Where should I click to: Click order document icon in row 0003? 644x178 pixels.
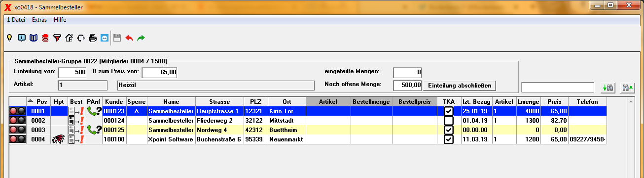(x=76, y=130)
